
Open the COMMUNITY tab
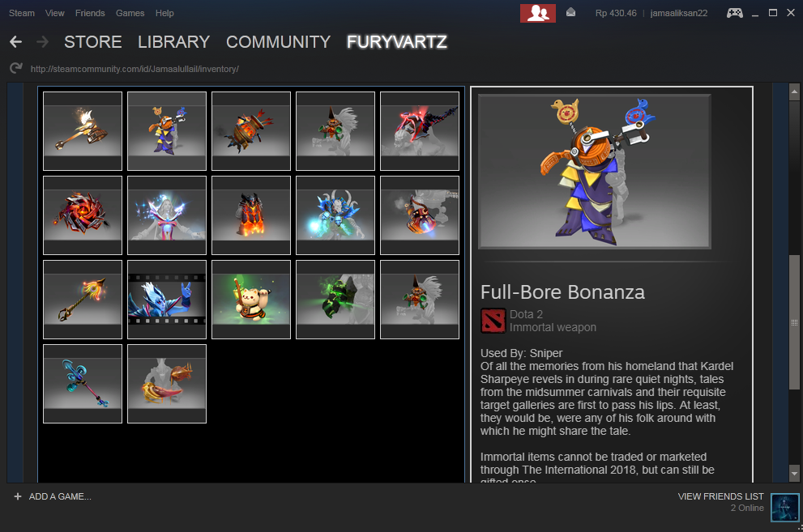(x=278, y=42)
